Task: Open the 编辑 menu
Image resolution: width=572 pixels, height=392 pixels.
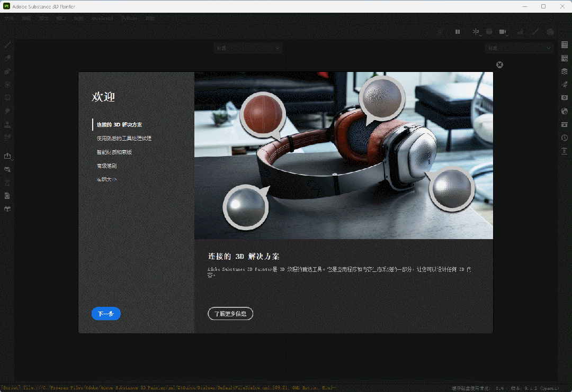Action: [x=26, y=18]
